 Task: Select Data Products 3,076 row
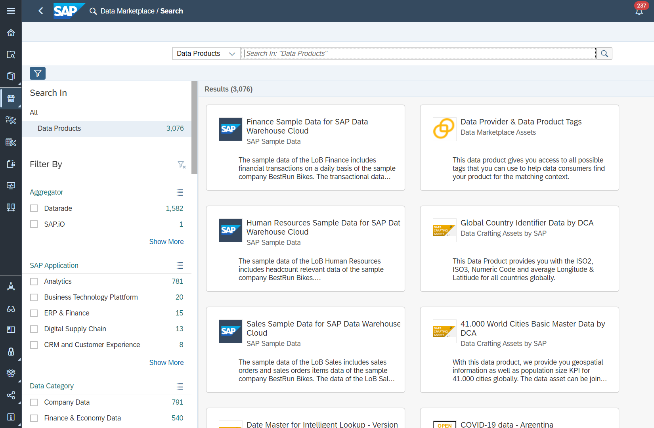click(x=107, y=128)
